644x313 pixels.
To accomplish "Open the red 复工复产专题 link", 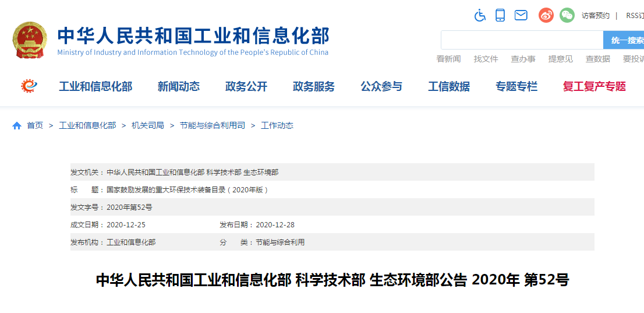I will point(594,87).
